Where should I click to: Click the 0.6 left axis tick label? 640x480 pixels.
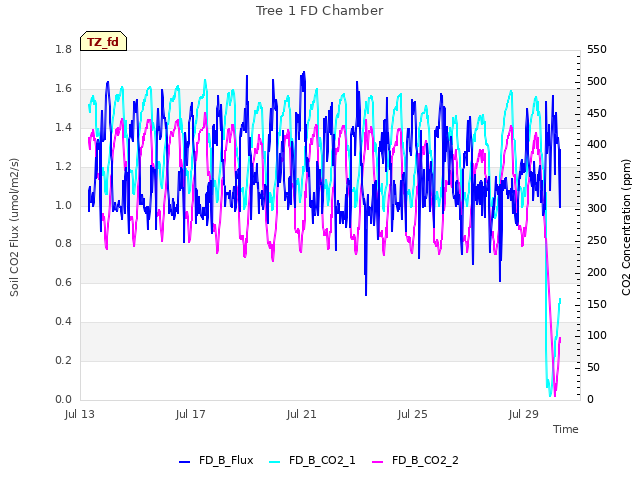(64, 282)
